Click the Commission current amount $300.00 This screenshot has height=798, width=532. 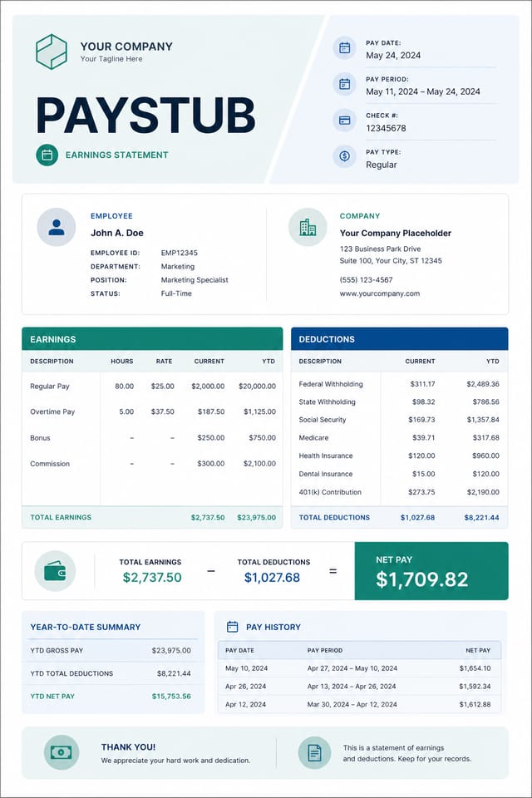[211, 464]
